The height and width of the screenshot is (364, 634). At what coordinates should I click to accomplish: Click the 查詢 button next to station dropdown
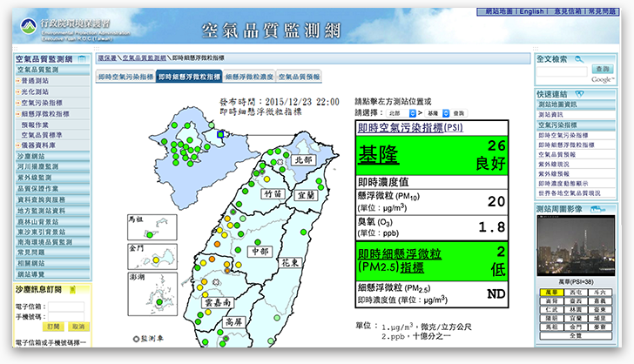459,113
